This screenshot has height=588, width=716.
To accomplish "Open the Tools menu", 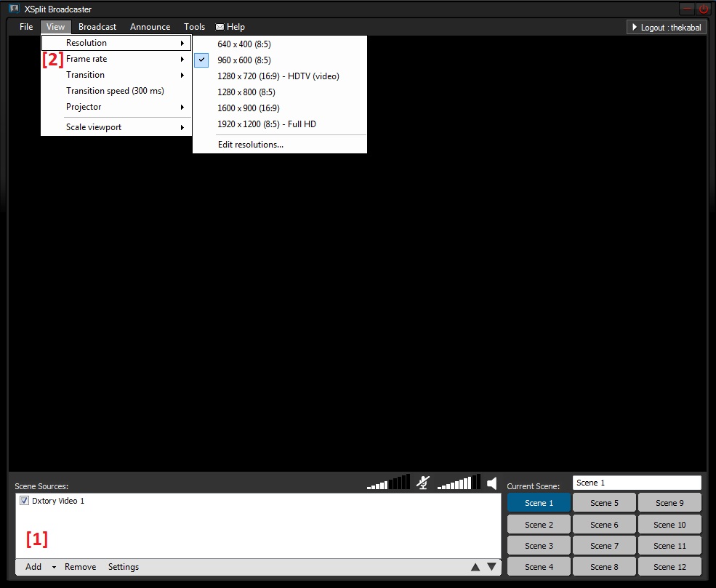I will tap(194, 27).
